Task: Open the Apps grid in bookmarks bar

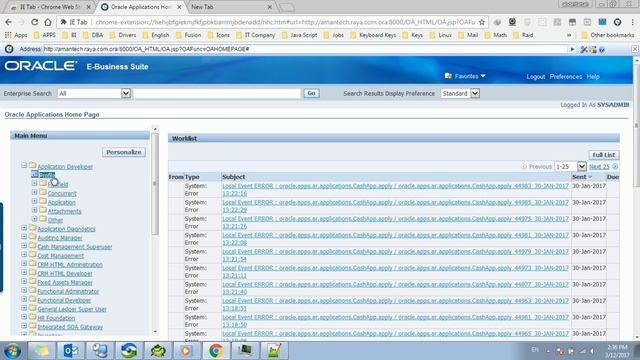Action: (16, 35)
